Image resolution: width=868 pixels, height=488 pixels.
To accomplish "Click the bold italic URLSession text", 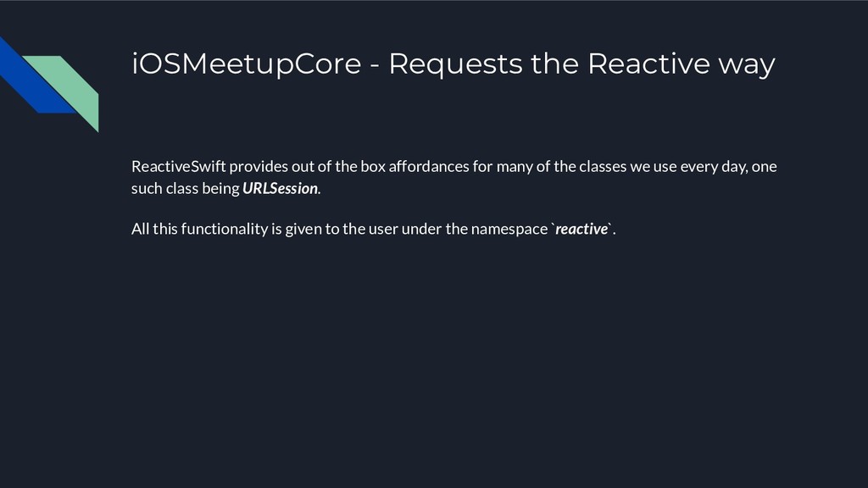I will click(x=280, y=189).
